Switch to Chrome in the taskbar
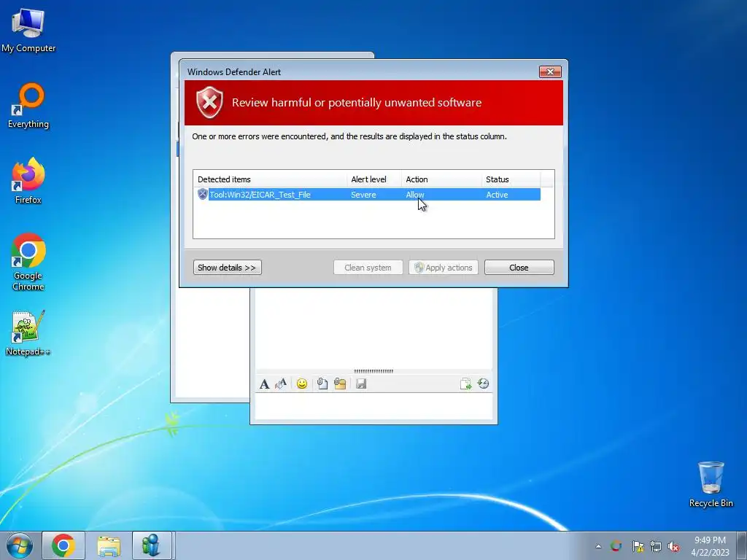The height and width of the screenshot is (560, 747). tap(63, 545)
